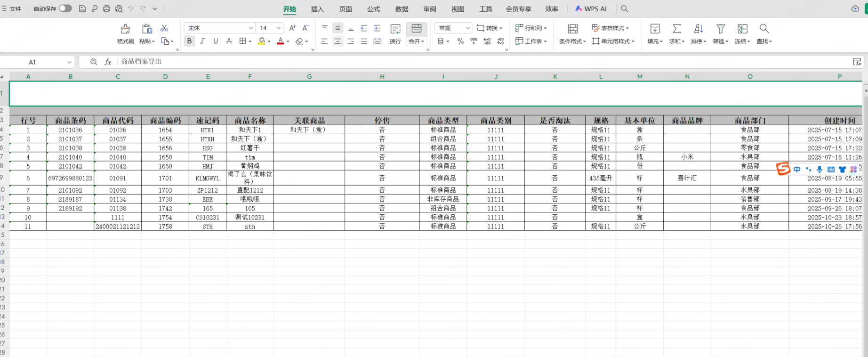This screenshot has height=357, width=868.
Task: Toggle the auto-save (自动保存) switch
Action: (65, 8)
